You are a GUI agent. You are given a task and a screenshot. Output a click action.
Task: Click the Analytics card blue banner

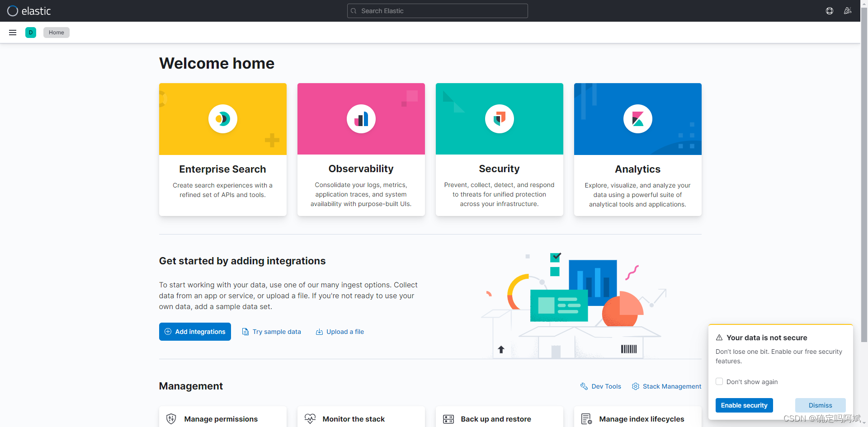point(638,119)
